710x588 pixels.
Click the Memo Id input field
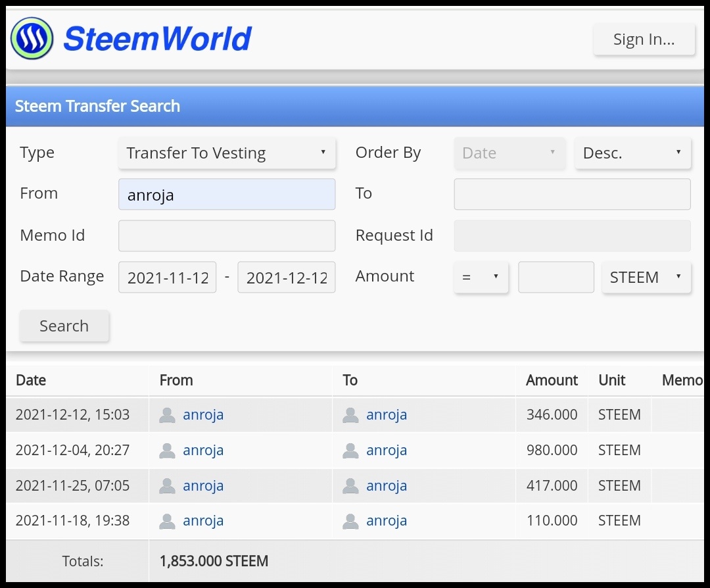point(227,235)
